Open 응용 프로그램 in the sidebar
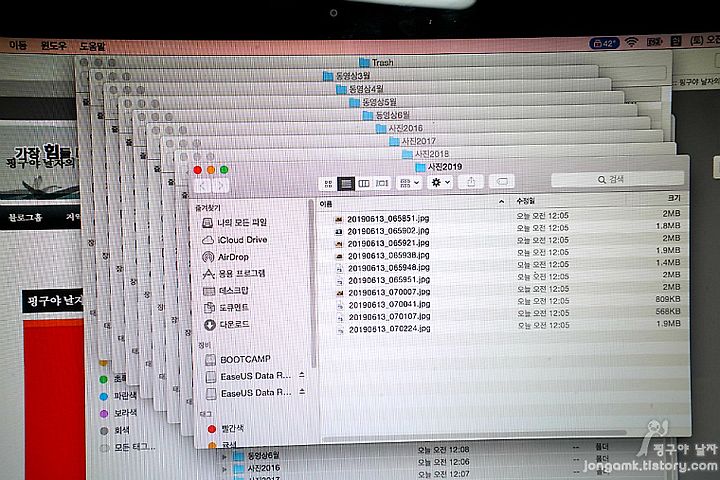The height and width of the screenshot is (480, 720). 234,274
